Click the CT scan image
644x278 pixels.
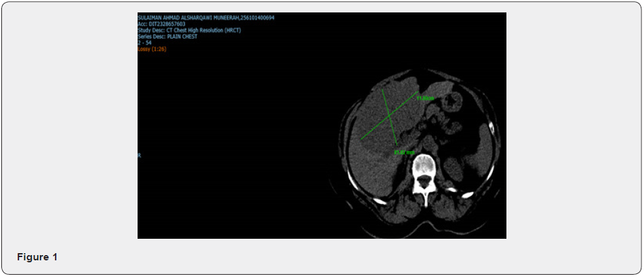pos(321,126)
